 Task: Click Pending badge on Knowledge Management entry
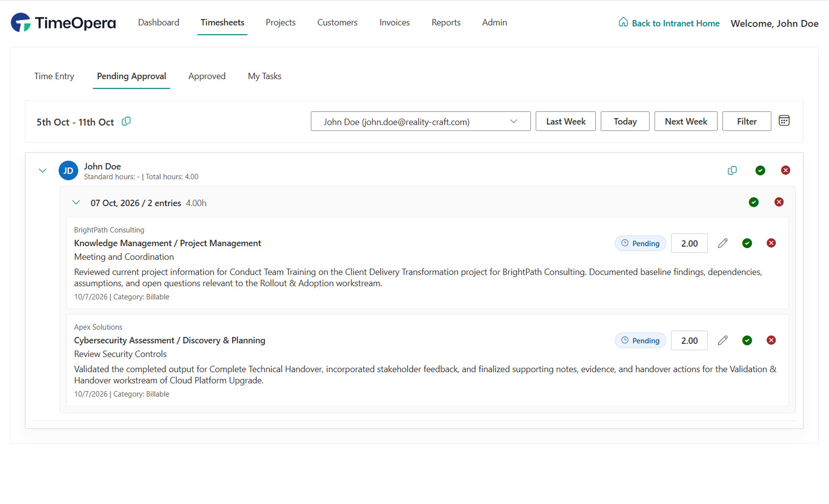[640, 243]
